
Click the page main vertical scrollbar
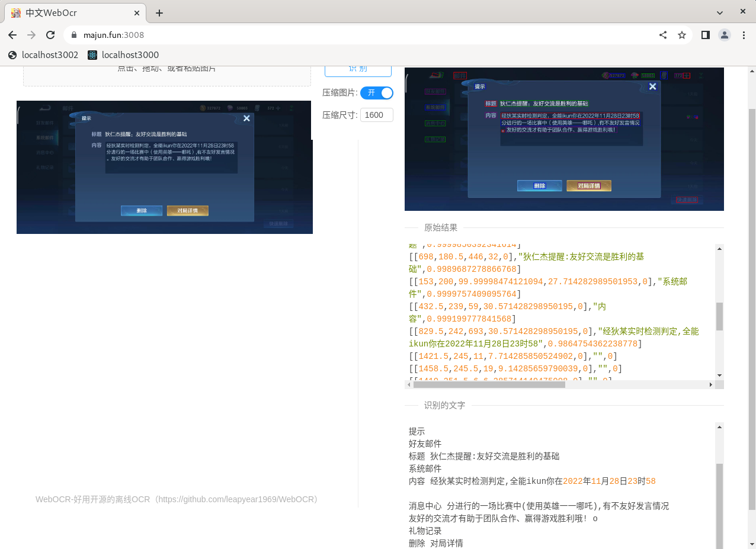pos(752,308)
